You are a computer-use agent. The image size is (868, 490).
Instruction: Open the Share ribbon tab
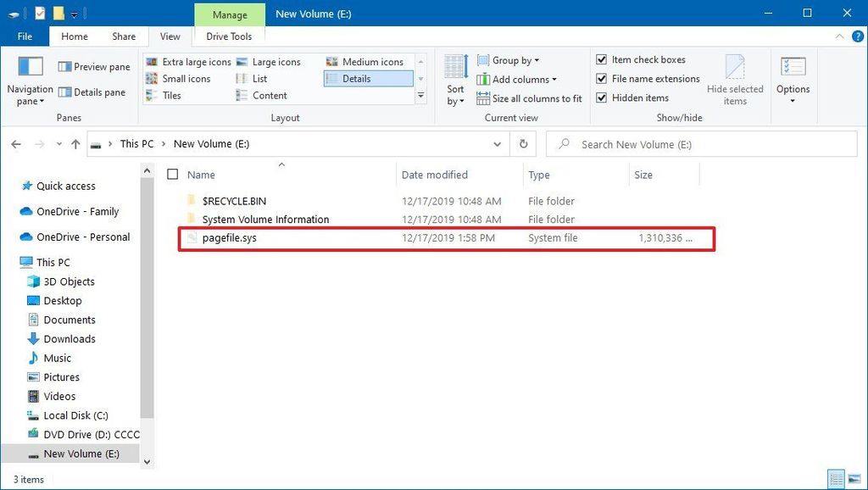click(124, 36)
